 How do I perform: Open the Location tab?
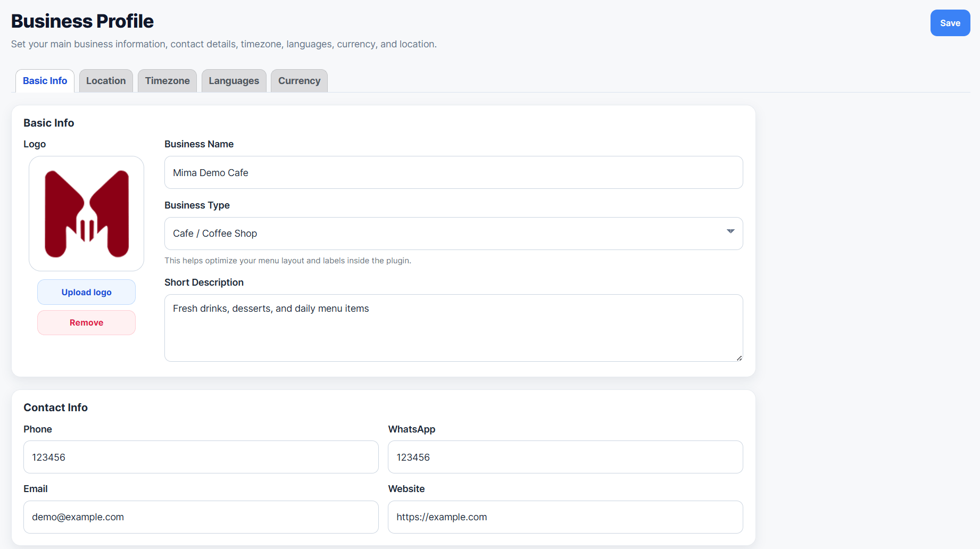[106, 81]
